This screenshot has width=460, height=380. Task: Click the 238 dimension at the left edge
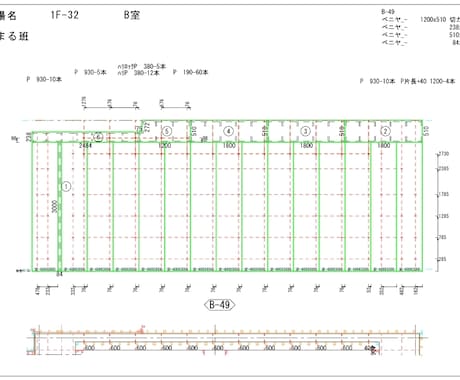pos(29,137)
